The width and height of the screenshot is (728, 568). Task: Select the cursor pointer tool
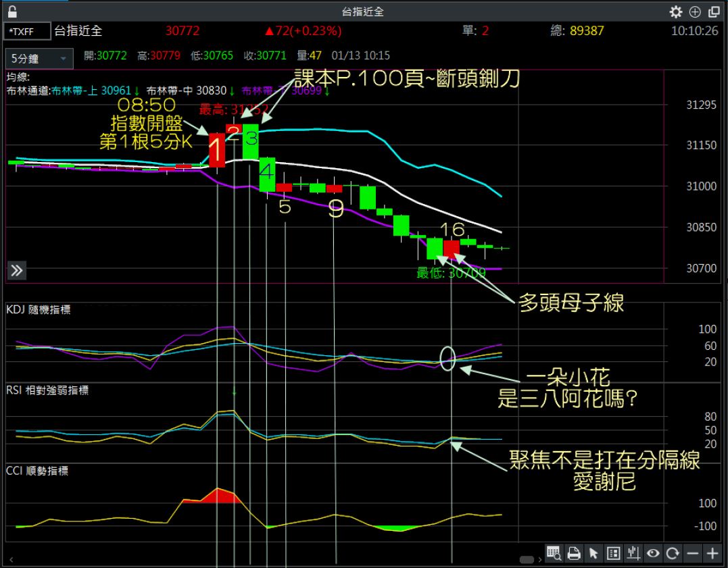tap(593, 554)
